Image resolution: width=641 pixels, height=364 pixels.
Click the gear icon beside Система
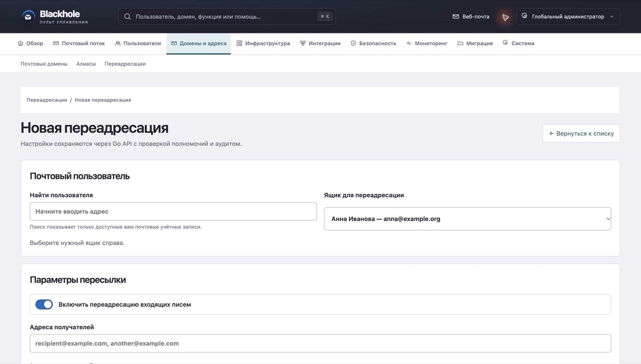tap(505, 43)
